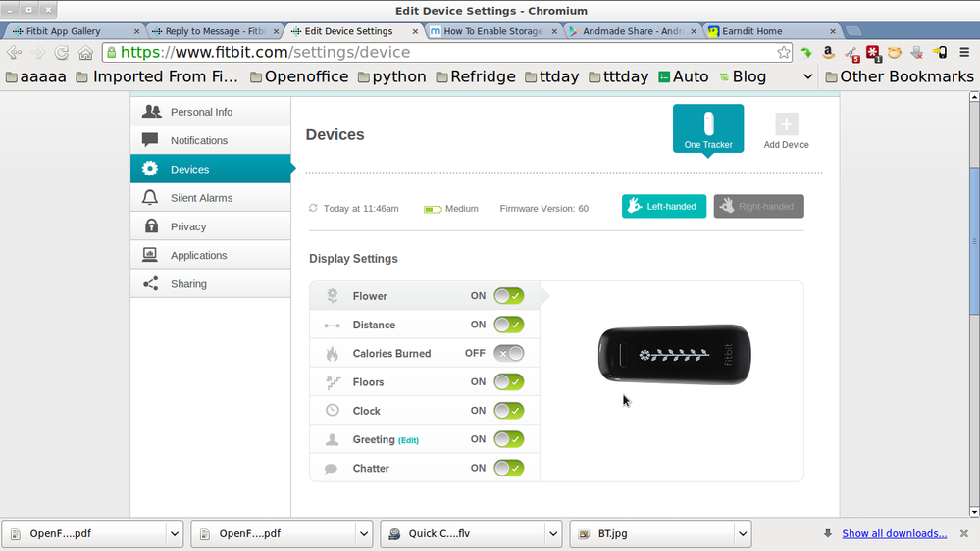Open the BT.jpg downloaded file

coord(652,534)
